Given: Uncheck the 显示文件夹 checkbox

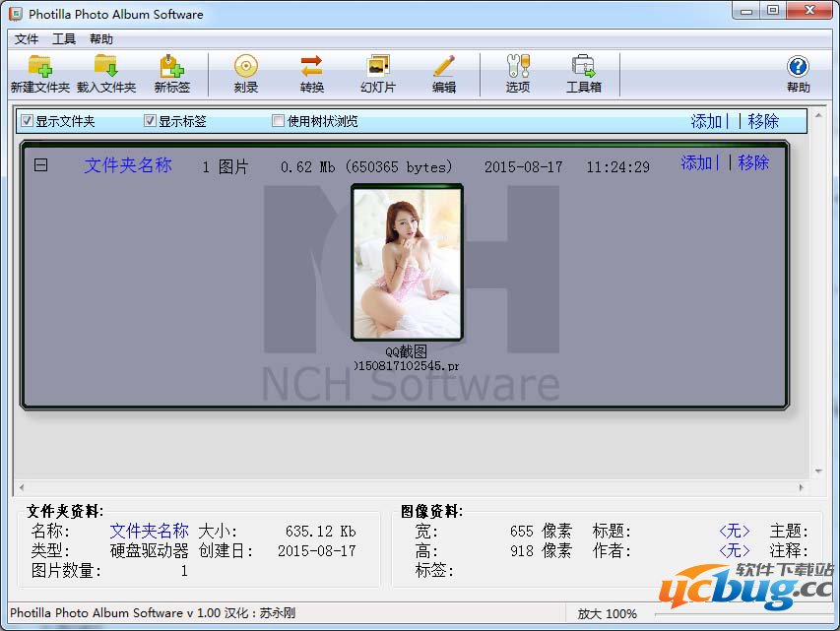Looking at the screenshot, I should [x=28, y=121].
